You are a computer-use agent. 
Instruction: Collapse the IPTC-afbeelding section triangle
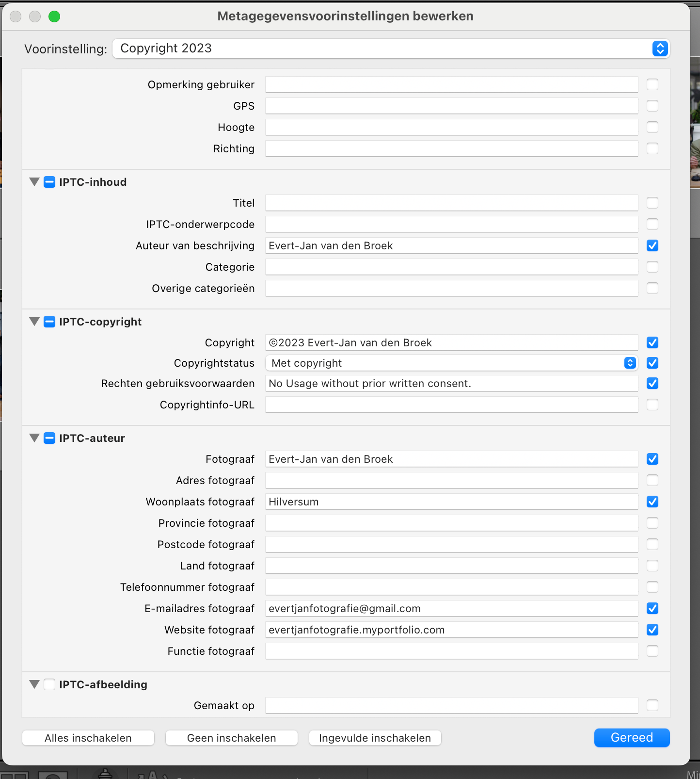34,684
